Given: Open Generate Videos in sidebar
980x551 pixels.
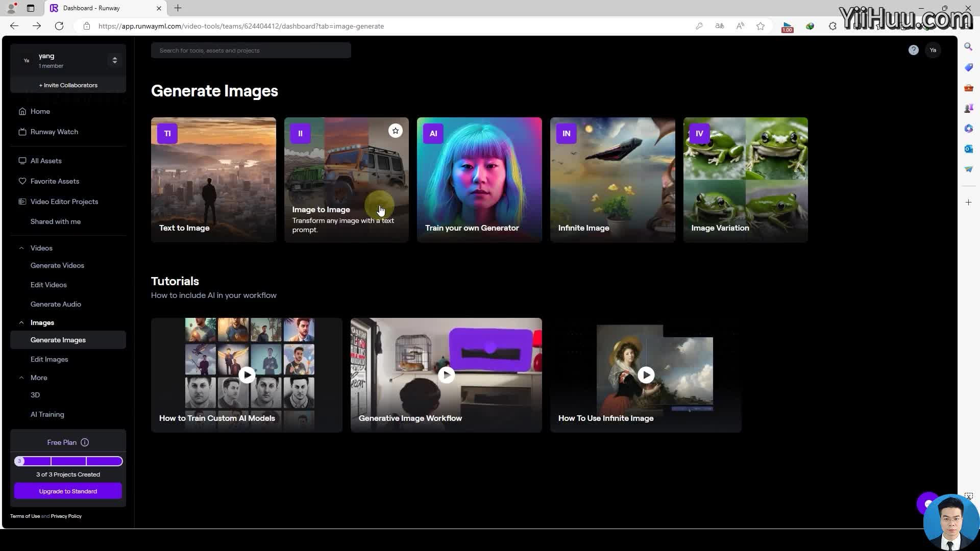Looking at the screenshot, I should pyautogui.click(x=57, y=265).
